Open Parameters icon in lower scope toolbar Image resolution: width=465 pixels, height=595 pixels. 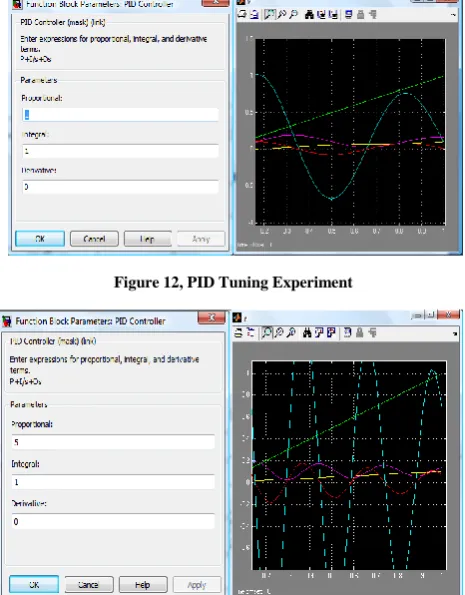251,333
